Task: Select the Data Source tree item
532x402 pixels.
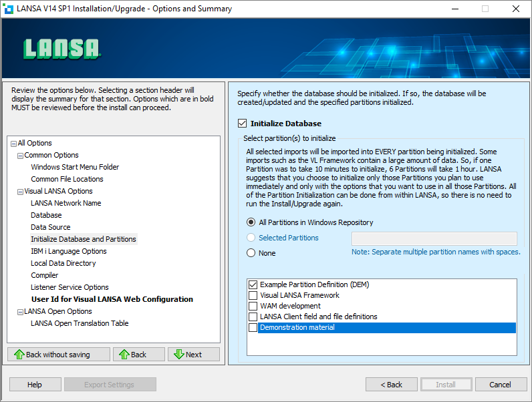Action: coord(51,227)
